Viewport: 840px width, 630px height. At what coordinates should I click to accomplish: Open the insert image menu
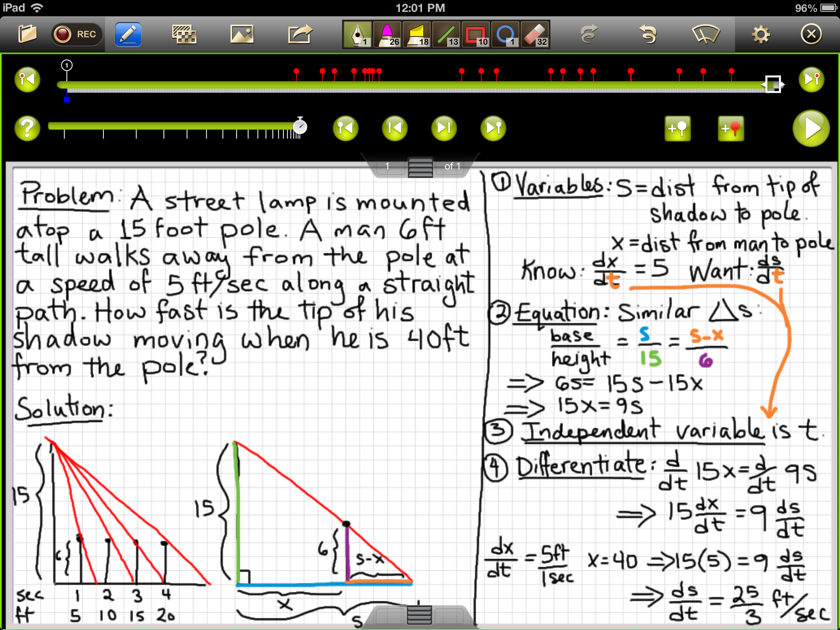tap(242, 34)
